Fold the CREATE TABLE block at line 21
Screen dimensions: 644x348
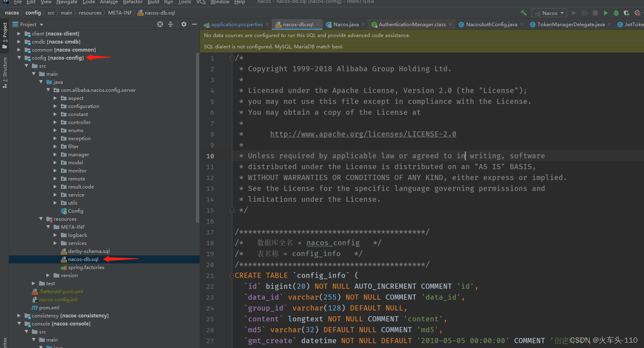[x=232, y=276]
